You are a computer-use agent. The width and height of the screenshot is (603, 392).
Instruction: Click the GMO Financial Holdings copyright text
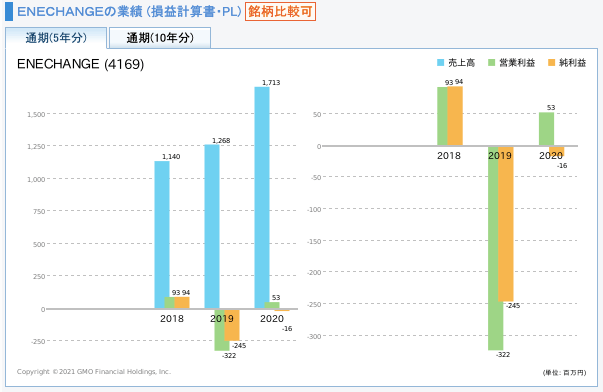click(x=93, y=372)
